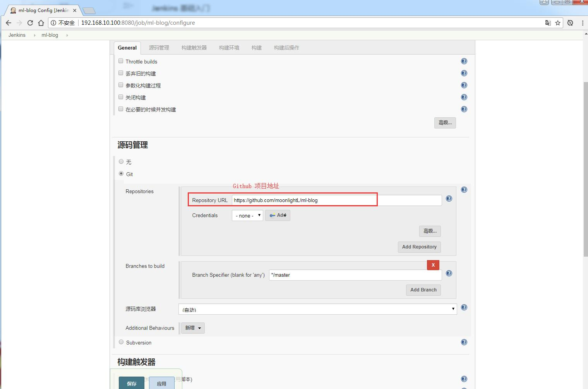The width and height of the screenshot is (588, 389).
Task: Open a new browser tab
Action: point(89,10)
